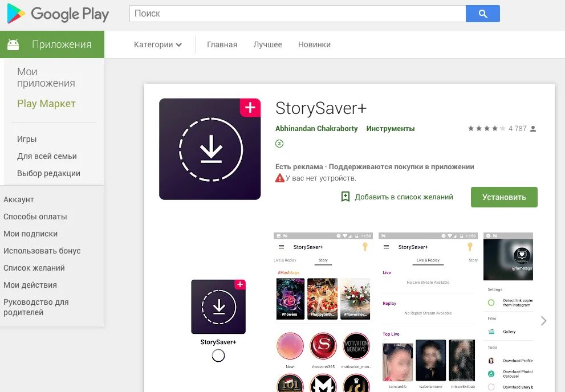Click Добавить в список желаний
Viewport: 565px width, 392px height.
click(x=404, y=197)
